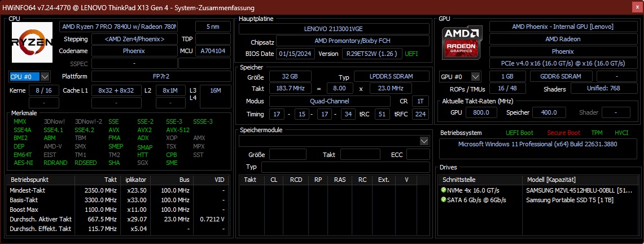Click the greyed-out SGX feature flag
644x244 pixels.
click(x=143, y=163)
